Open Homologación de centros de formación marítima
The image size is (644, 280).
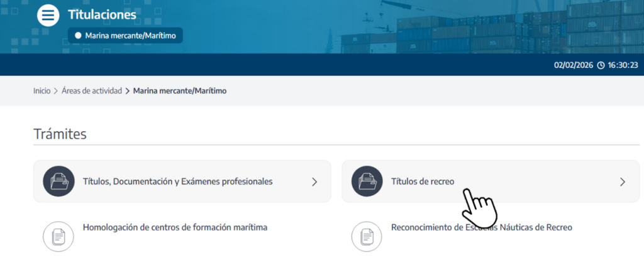[x=175, y=227]
